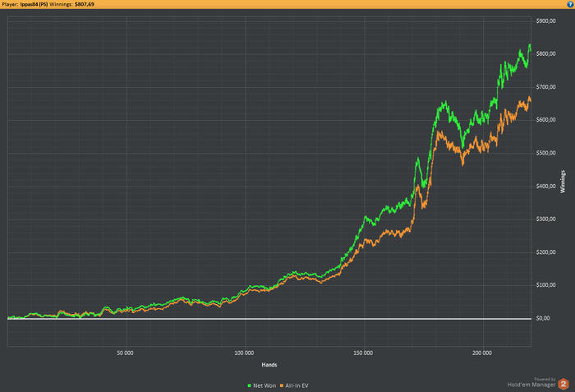
Task: Click the $200,00 axis label
Action: pyautogui.click(x=545, y=252)
